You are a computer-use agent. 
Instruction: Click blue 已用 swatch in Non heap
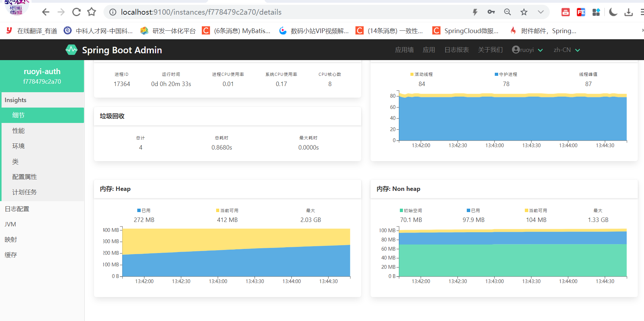coord(469,211)
